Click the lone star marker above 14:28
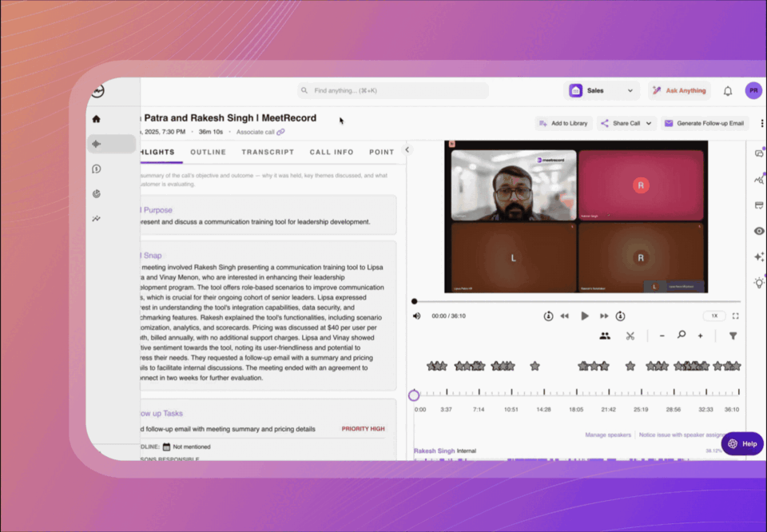 tap(535, 366)
